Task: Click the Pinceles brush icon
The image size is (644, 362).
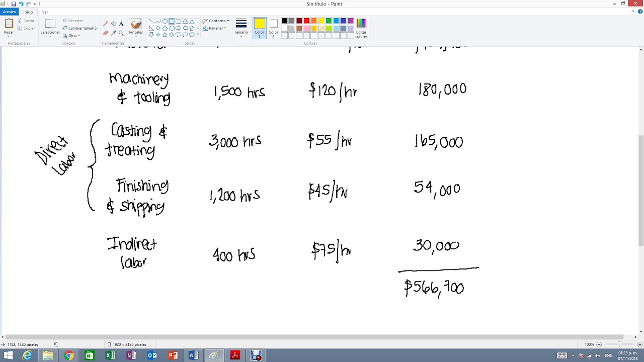Action: coord(136,24)
